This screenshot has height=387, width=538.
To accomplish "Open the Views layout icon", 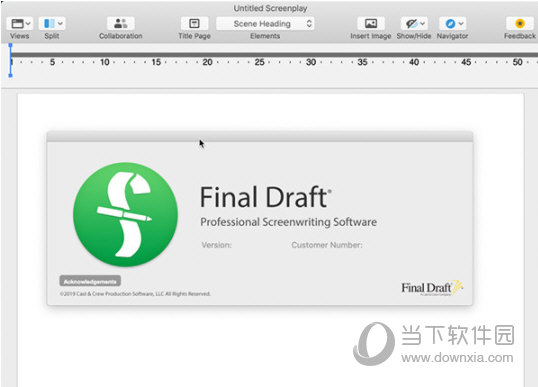I will coord(17,23).
